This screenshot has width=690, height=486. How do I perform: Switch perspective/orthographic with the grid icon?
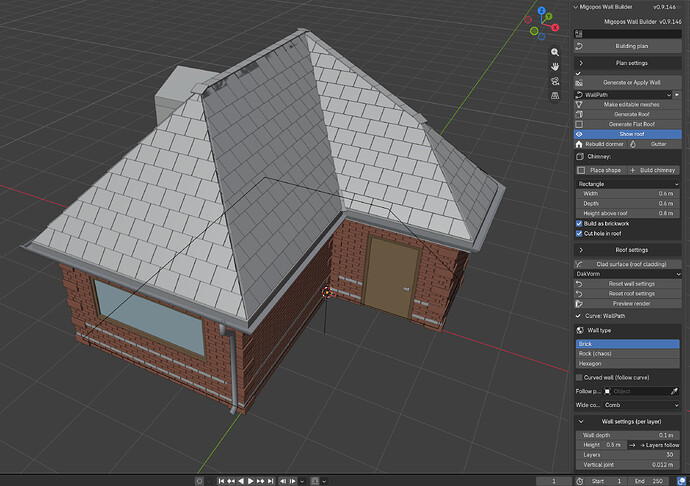pos(555,96)
